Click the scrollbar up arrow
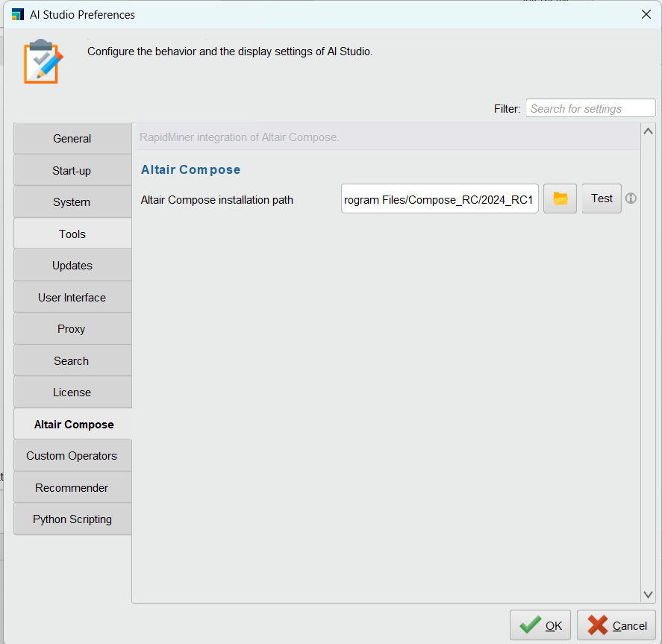The width and height of the screenshot is (662, 644). [648, 131]
